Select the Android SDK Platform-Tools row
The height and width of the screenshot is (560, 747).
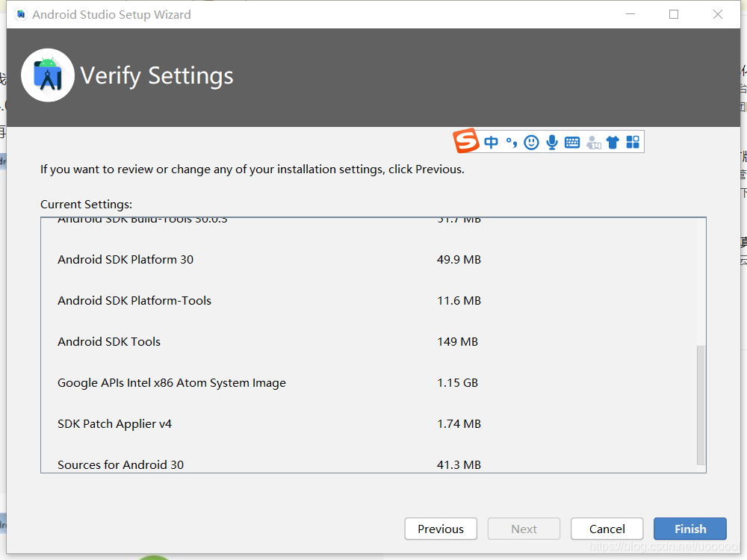369,300
